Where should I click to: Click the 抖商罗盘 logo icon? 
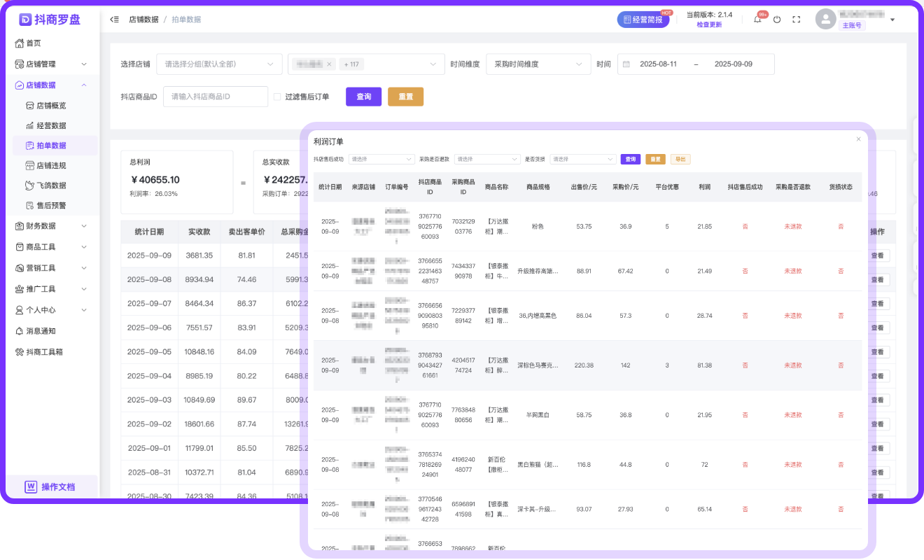point(26,20)
